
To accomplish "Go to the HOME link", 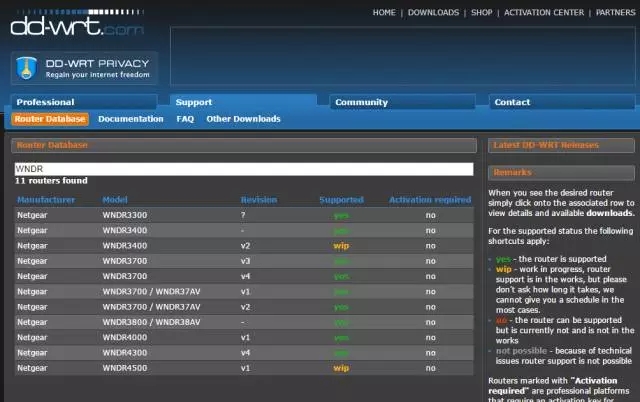I will (384, 13).
